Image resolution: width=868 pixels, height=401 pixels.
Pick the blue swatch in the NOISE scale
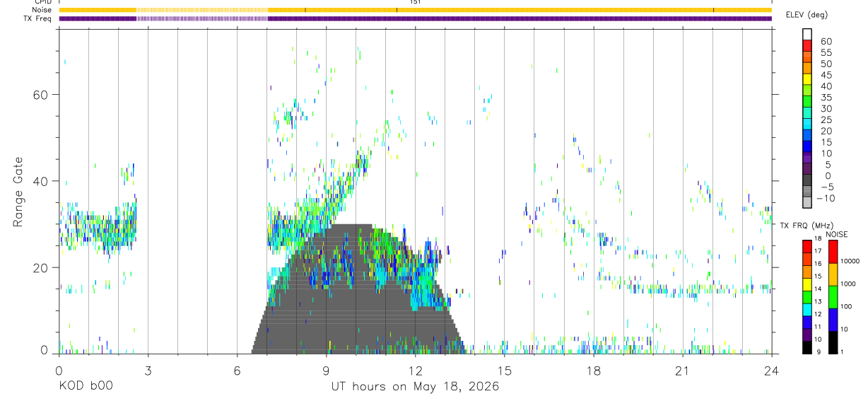[x=833, y=319]
